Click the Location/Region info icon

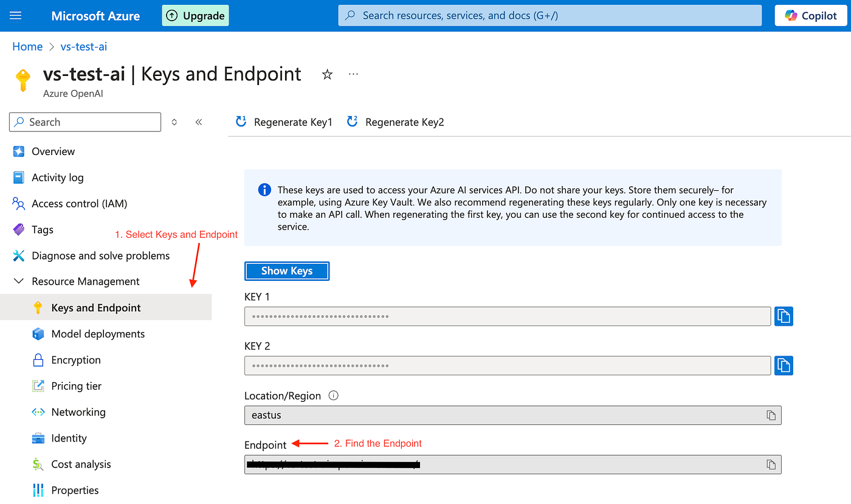point(333,396)
